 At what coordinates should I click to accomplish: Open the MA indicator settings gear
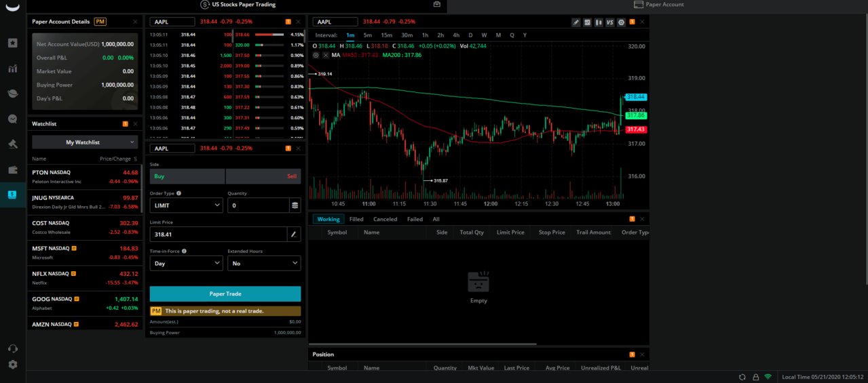pyautogui.click(x=316, y=55)
